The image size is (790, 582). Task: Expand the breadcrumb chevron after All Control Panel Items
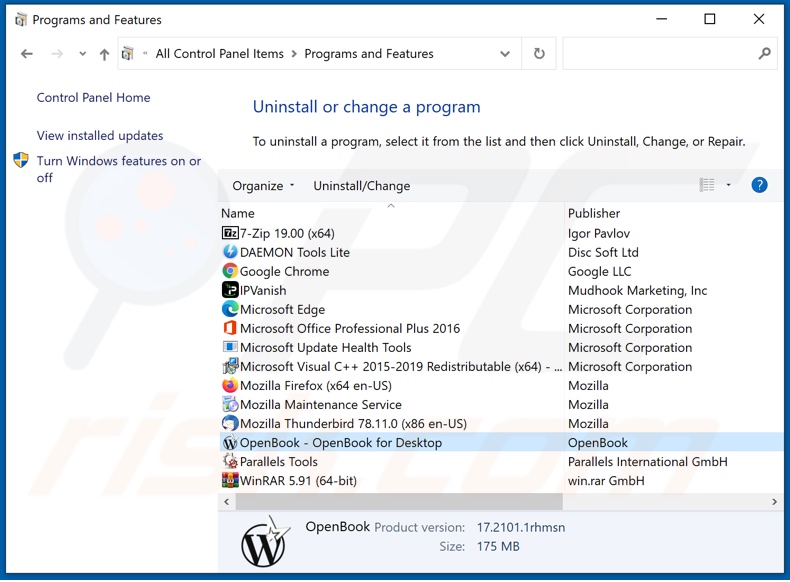pyautogui.click(x=294, y=53)
